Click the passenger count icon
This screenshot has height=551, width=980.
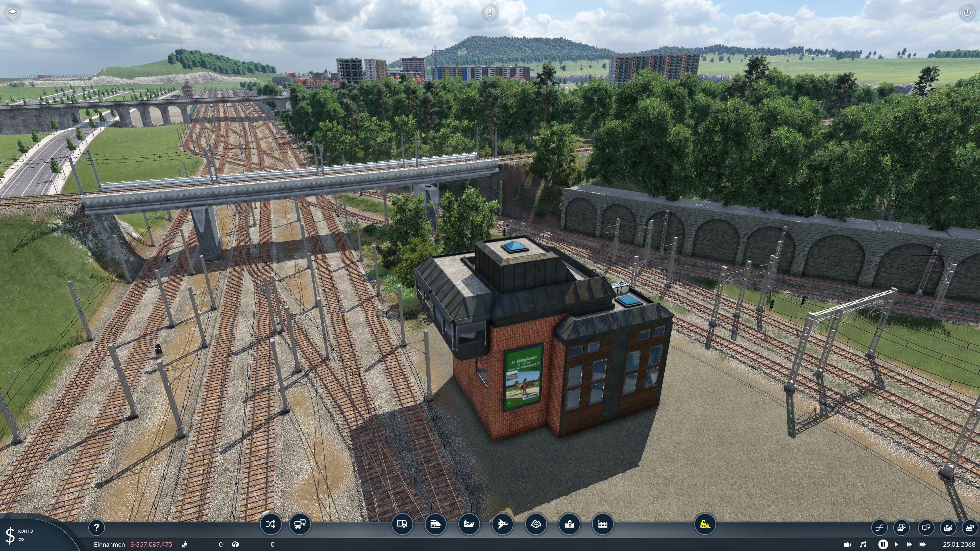185,544
